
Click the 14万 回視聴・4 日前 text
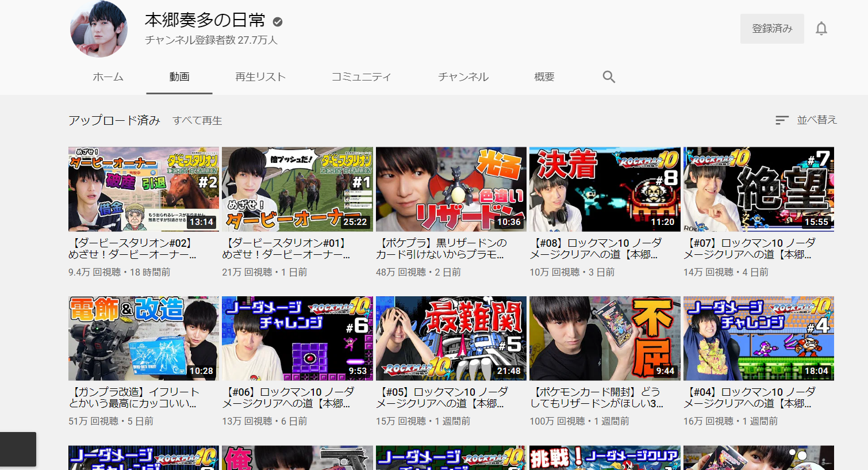coord(726,272)
